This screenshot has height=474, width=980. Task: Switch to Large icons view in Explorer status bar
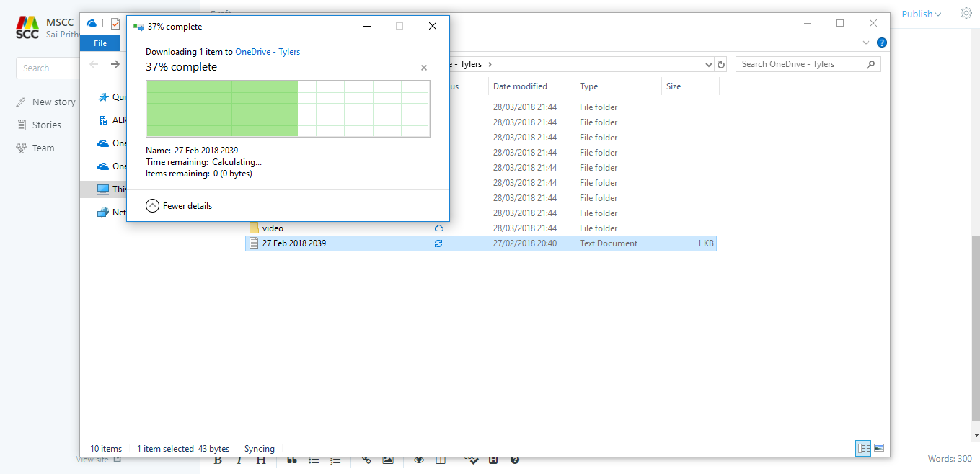pyautogui.click(x=879, y=448)
